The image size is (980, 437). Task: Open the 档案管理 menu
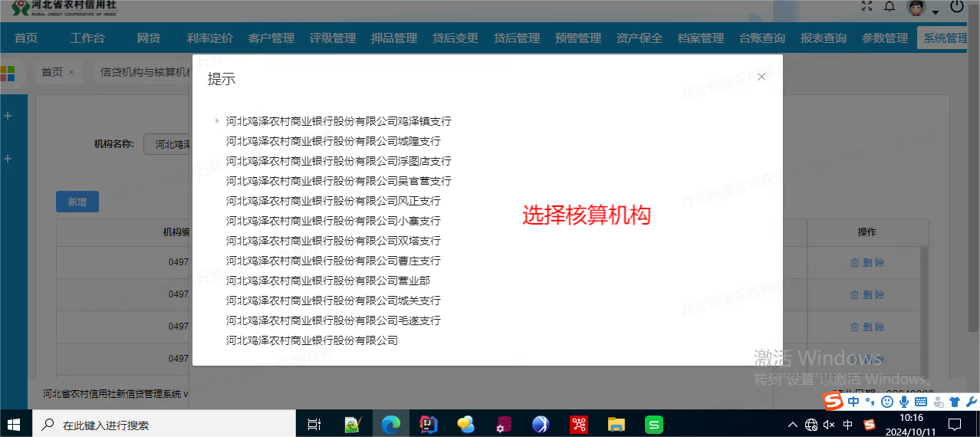click(x=701, y=38)
